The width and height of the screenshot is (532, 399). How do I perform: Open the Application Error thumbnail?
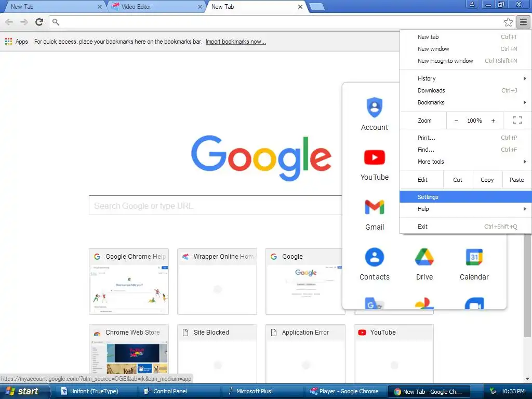tap(305, 353)
